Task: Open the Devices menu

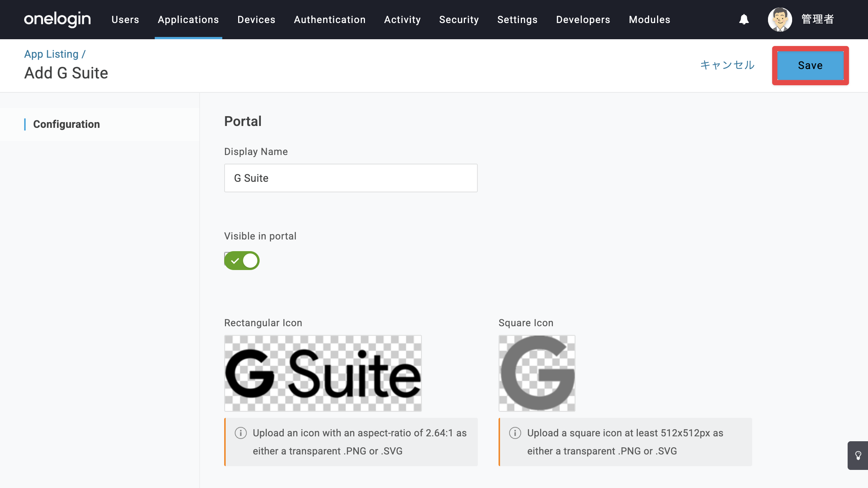Action: pos(256,20)
